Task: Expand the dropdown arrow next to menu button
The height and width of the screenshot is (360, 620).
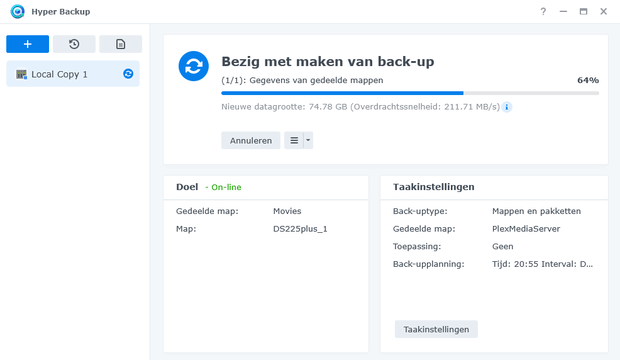Action: coord(308,140)
